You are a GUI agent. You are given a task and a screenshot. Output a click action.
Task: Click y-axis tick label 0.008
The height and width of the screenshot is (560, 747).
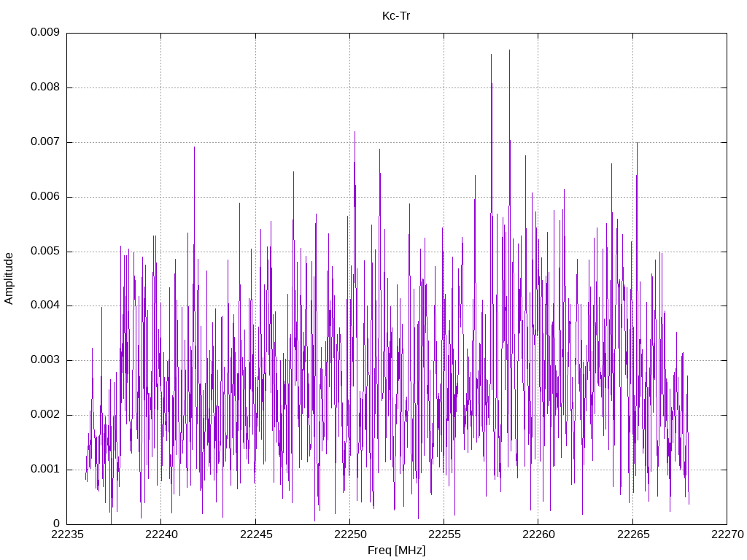45,87
